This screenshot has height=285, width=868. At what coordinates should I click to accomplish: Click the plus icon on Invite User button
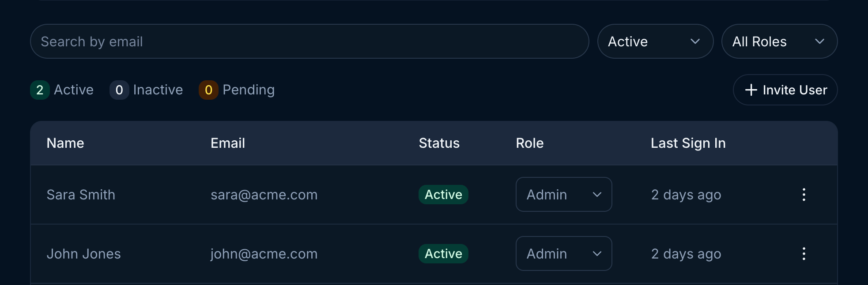(751, 90)
